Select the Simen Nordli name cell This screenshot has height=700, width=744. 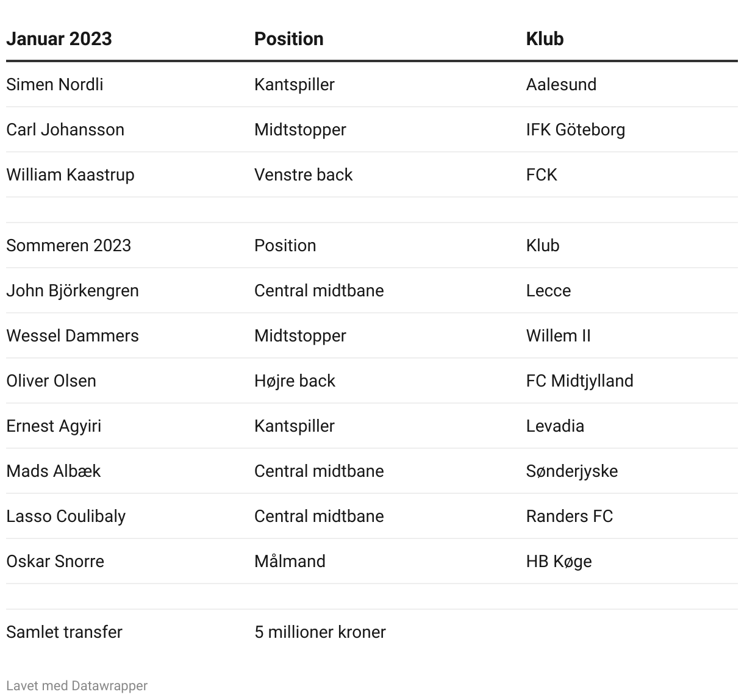click(x=55, y=84)
